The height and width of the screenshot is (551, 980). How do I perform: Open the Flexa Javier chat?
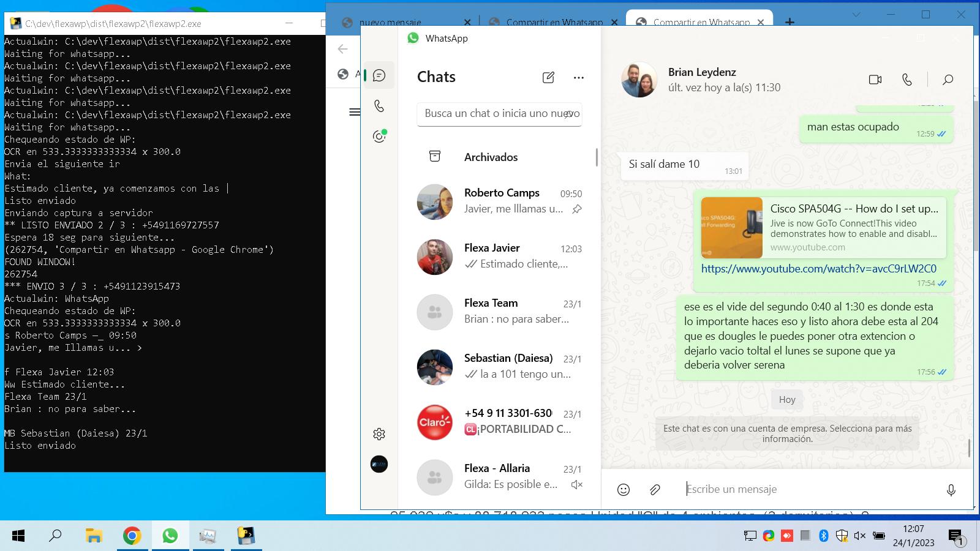click(499, 257)
